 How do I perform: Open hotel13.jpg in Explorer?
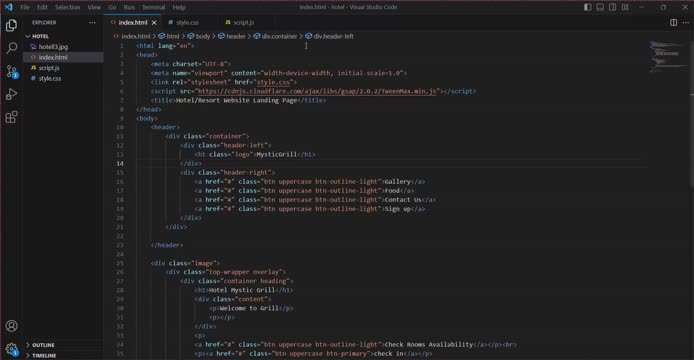53,46
